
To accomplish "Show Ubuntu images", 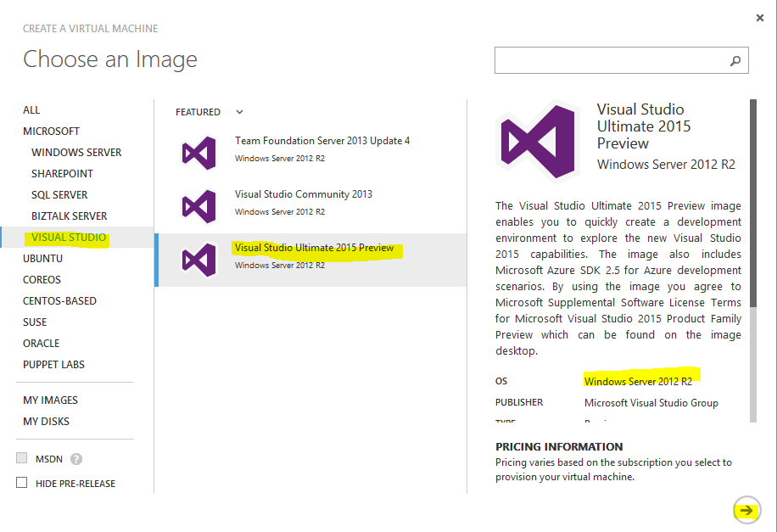I will [42, 259].
